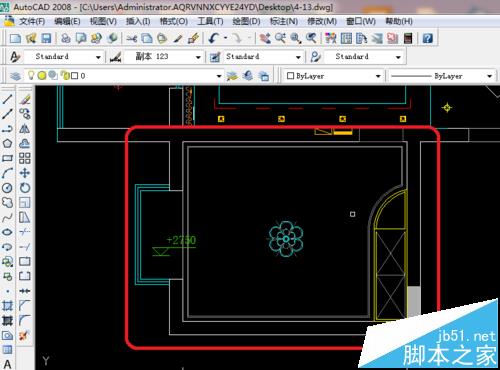
Task: Open the 文件(F) menu
Action: point(32,21)
